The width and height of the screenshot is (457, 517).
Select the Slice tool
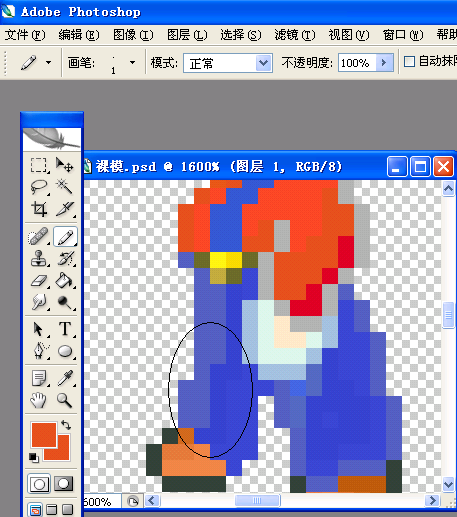coord(65,209)
